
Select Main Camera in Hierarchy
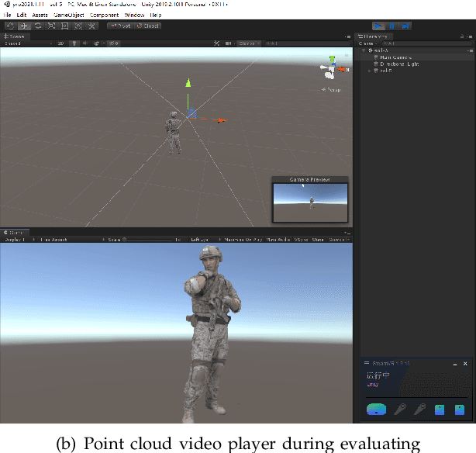[x=395, y=57]
